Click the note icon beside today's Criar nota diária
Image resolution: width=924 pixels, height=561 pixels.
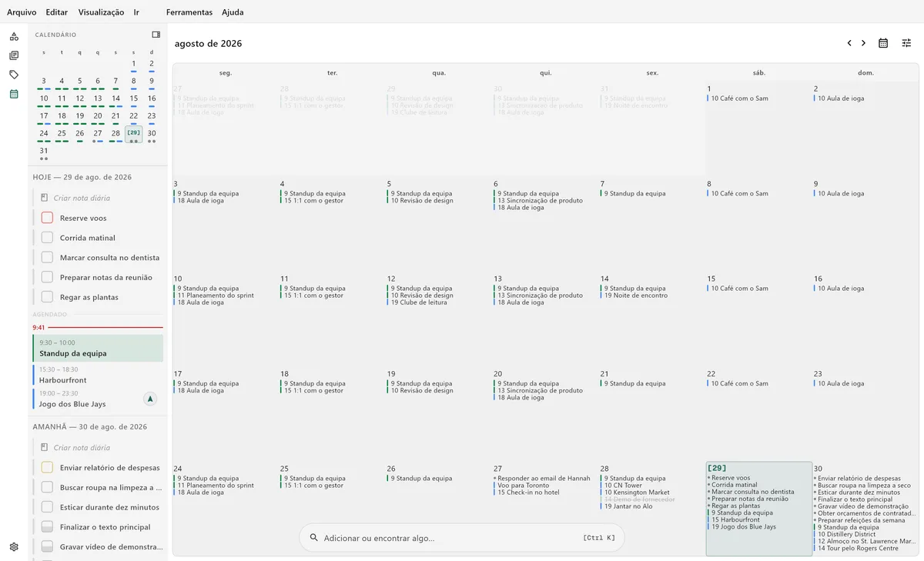tap(45, 198)
